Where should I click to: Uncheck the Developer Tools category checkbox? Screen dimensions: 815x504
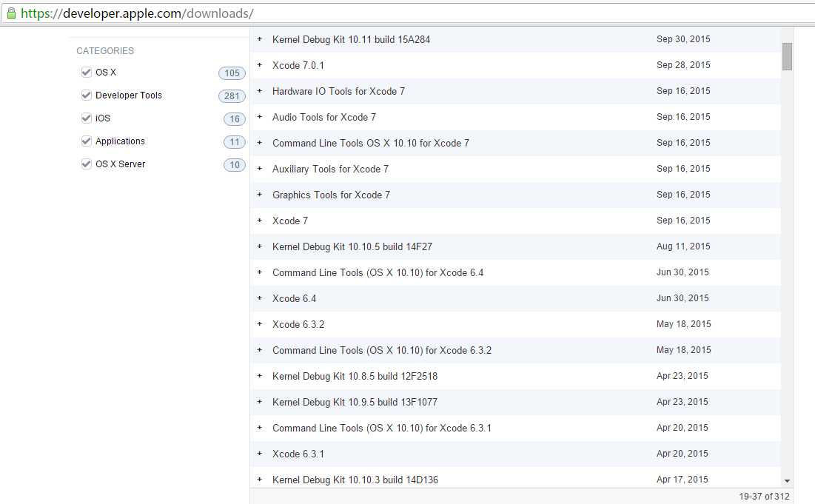pos(87,95)
